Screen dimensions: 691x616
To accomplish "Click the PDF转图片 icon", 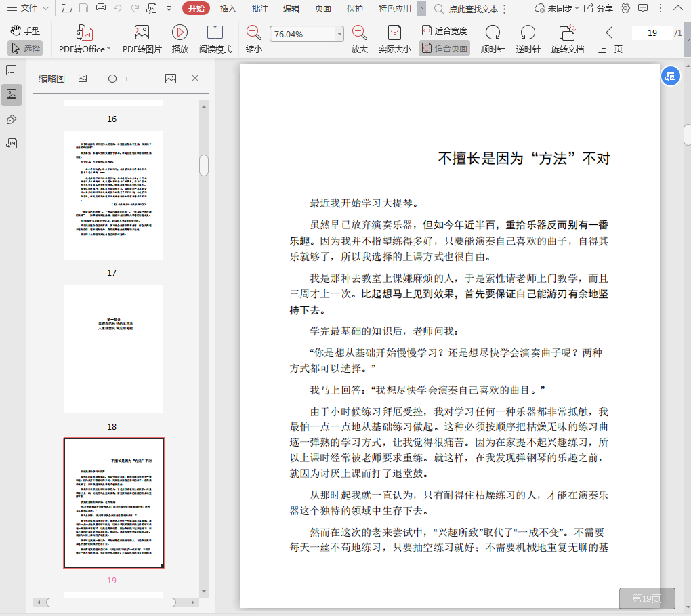I will coord(142,33).
